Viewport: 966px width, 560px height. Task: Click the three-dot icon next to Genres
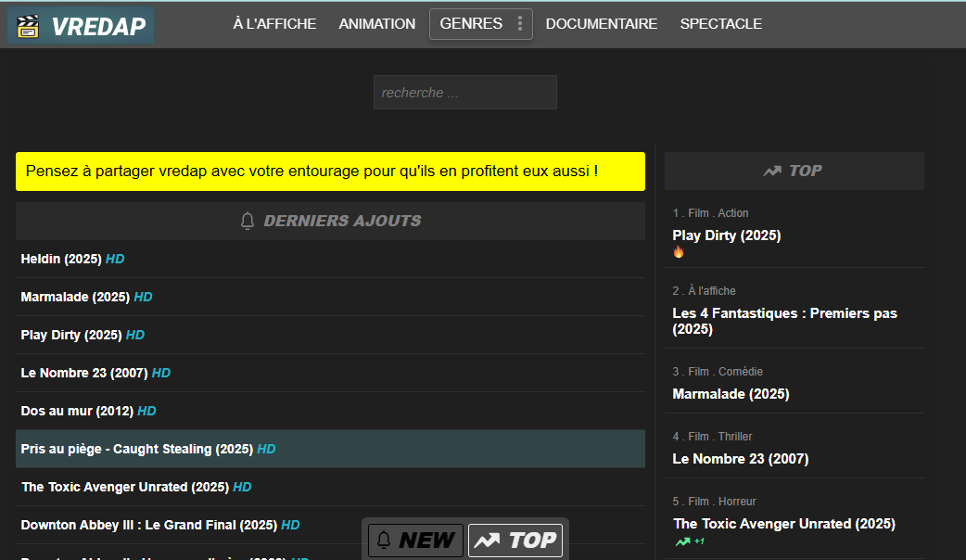pyautogui.click(x=520, y=24)
